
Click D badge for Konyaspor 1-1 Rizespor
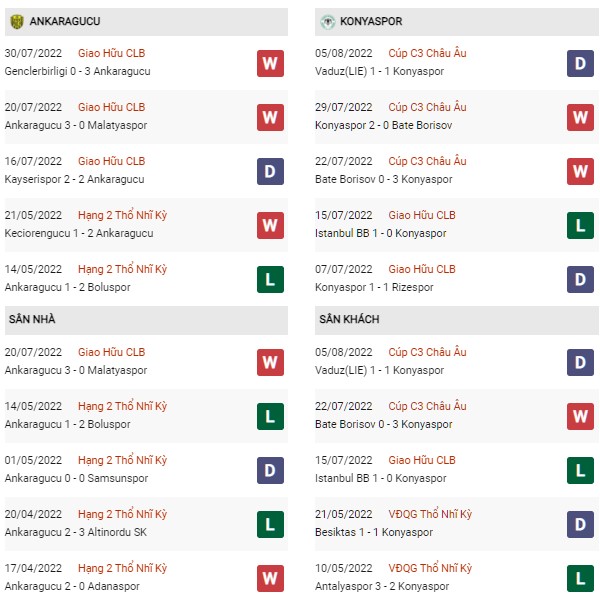tap(580, 279)
